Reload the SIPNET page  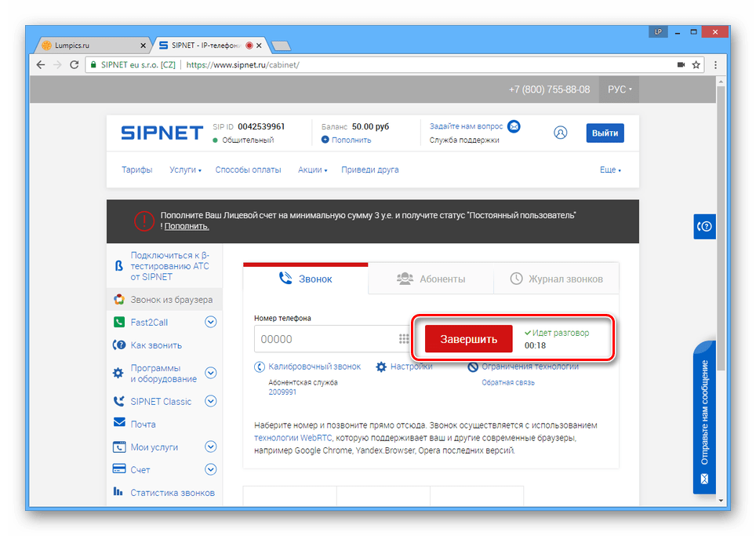coord(75,64)
